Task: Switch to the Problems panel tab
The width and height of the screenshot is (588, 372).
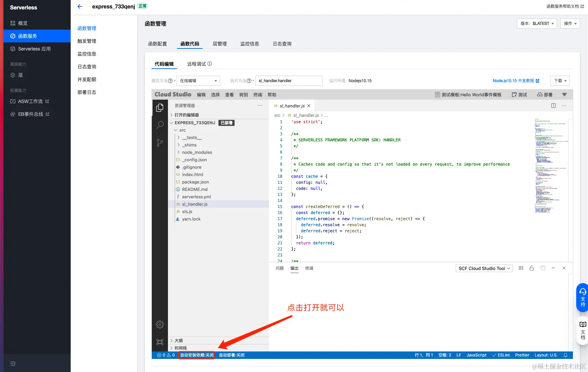Action: [280, 268]
